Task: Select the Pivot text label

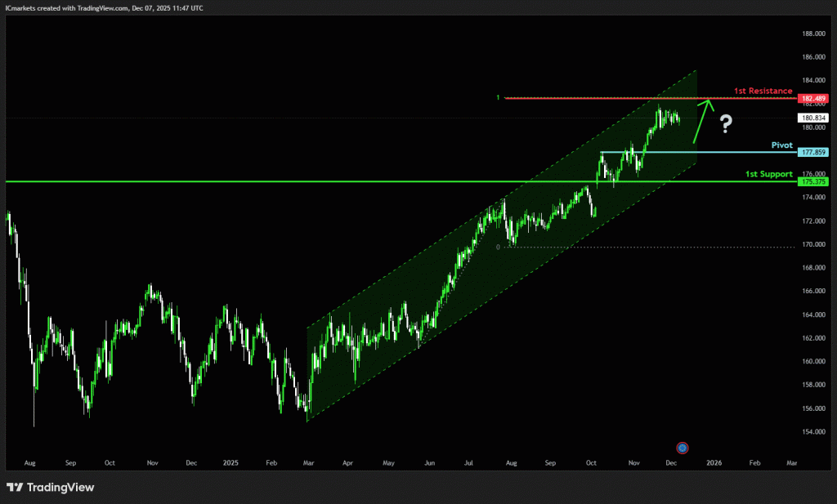Action: coord(781,145)
